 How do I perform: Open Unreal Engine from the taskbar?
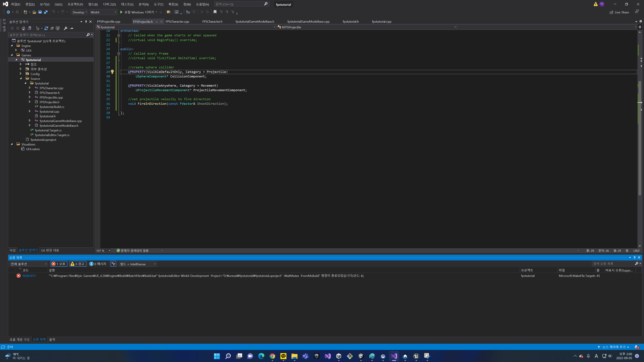coord(416,356)
